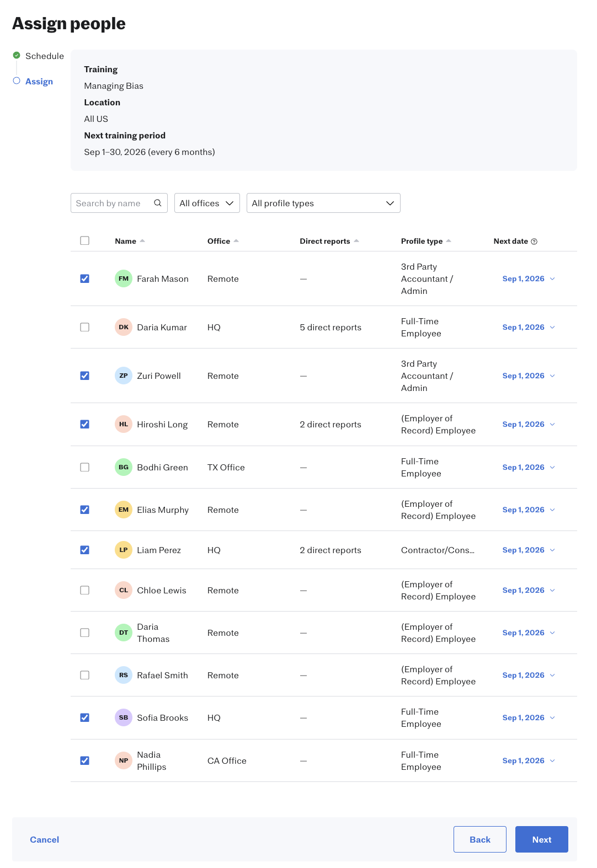Uncheck Hiroshi Long's checkbox
The width and height of the screenshot is (597, 868).
coord(84,424)
